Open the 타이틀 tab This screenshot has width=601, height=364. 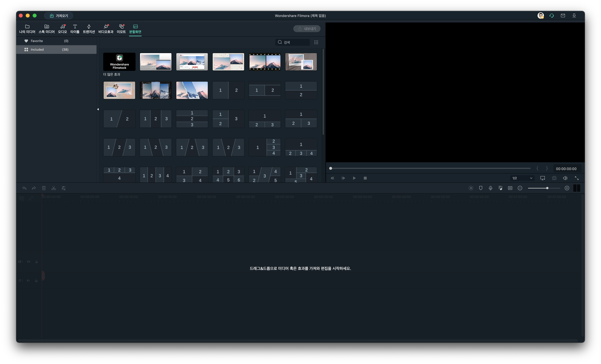pyautogui.click(x=75, y=29)
